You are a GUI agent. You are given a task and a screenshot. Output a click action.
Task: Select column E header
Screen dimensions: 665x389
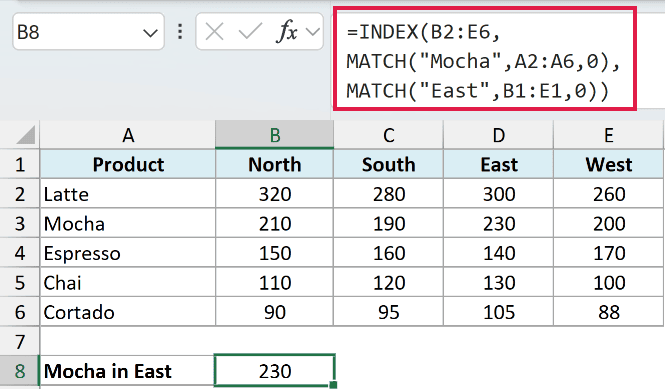608,135
